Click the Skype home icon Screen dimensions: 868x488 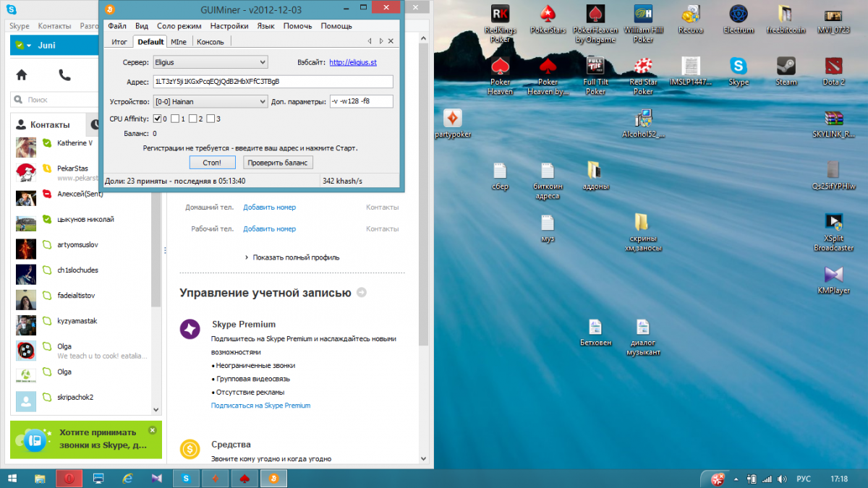tap(22, 74)
